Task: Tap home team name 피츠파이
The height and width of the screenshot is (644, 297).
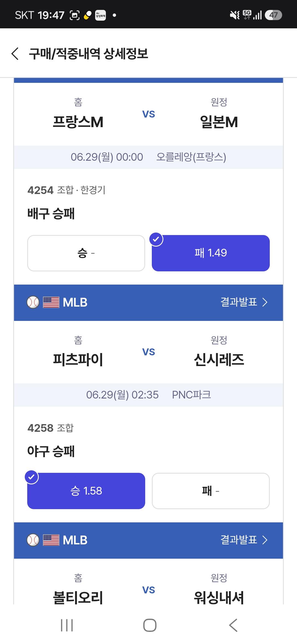Action: pyautogui.click(x=78, y=359)
